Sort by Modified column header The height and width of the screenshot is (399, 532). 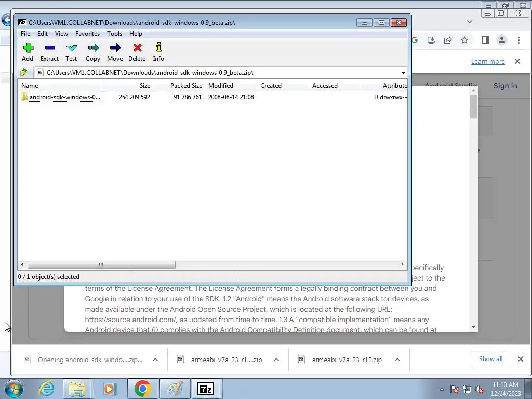231,86
